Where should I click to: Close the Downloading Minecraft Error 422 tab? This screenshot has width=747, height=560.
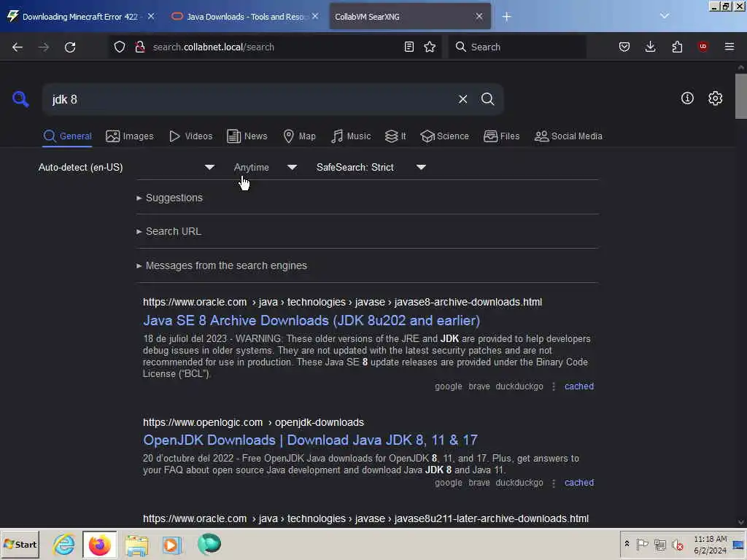click(151, 16)
